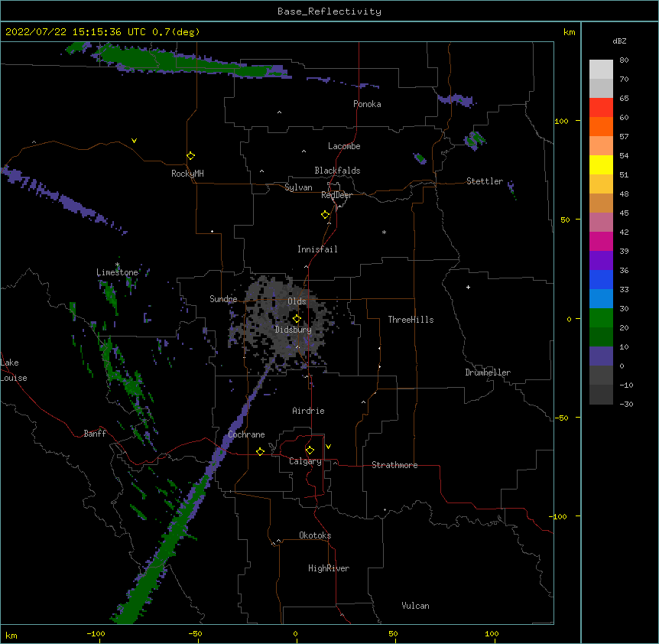Click the 100 tick on right axis
Viewport: 659px width, 644px height.
pos(561,122)
